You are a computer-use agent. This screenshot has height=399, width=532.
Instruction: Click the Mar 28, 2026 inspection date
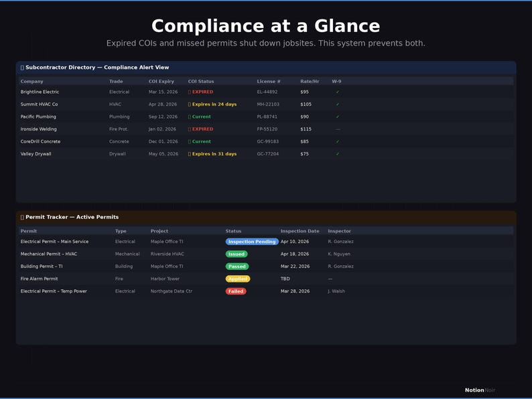click(x=295, y=291)
